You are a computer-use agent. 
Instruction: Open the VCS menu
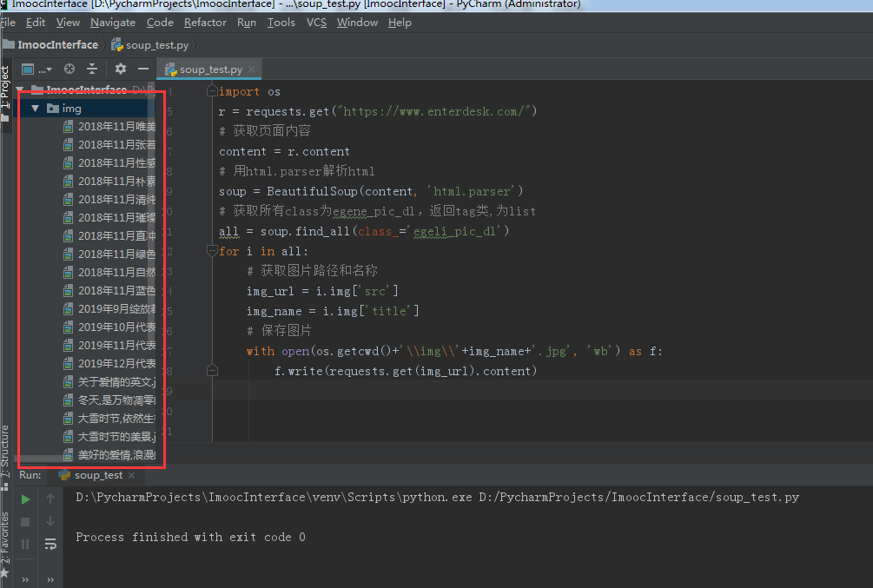pos(316,23)
